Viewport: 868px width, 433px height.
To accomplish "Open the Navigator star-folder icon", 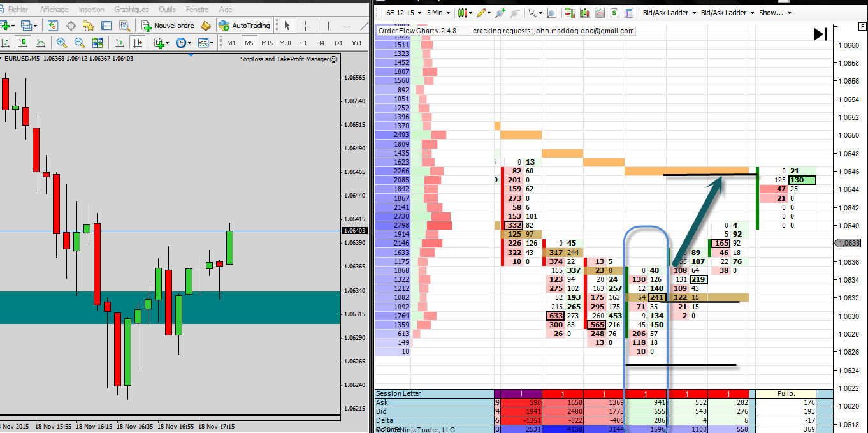I will tap(89, 26).
